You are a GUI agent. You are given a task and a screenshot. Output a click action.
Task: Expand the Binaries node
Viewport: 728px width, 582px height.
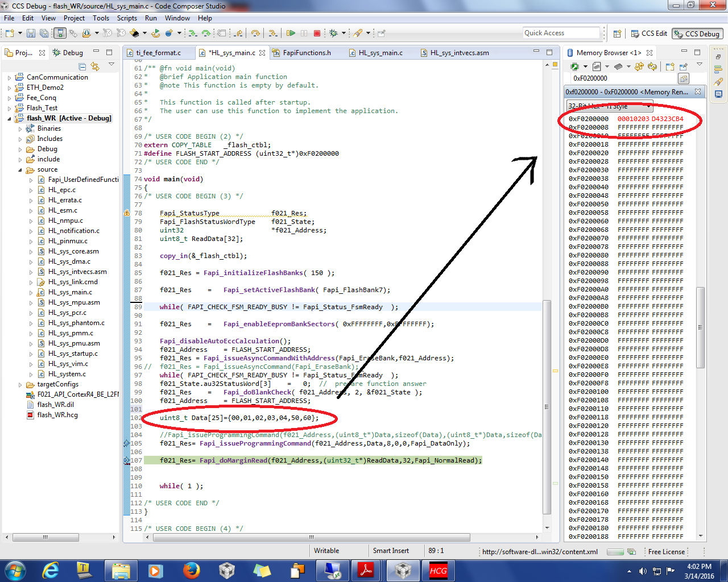click(20, 129)
